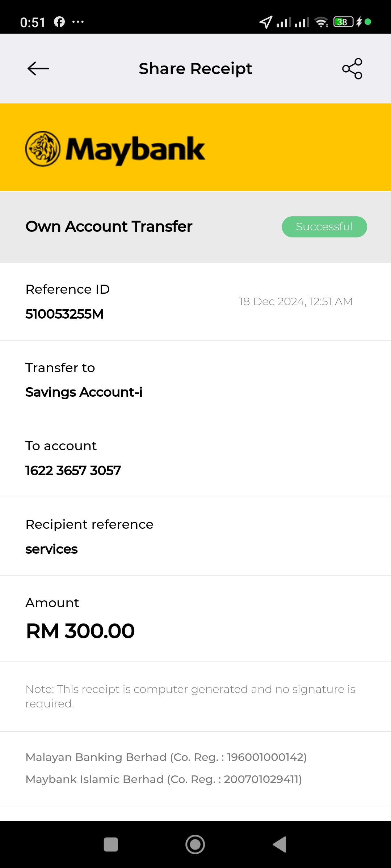Tap the Maybank tiger logo
This screenshot has height=868, width=391.
pos(43,149)
